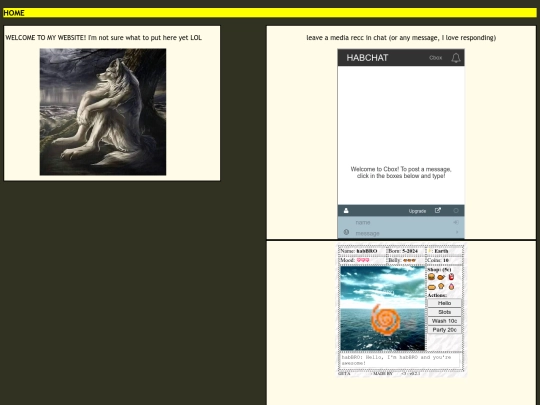Click the HABCHAT title text

[x=367, y=58]
